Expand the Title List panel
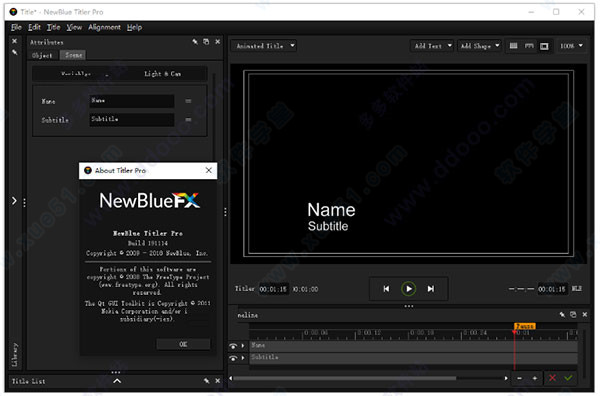This screenshot has width=600, height=396. click(x=117, y=381)
